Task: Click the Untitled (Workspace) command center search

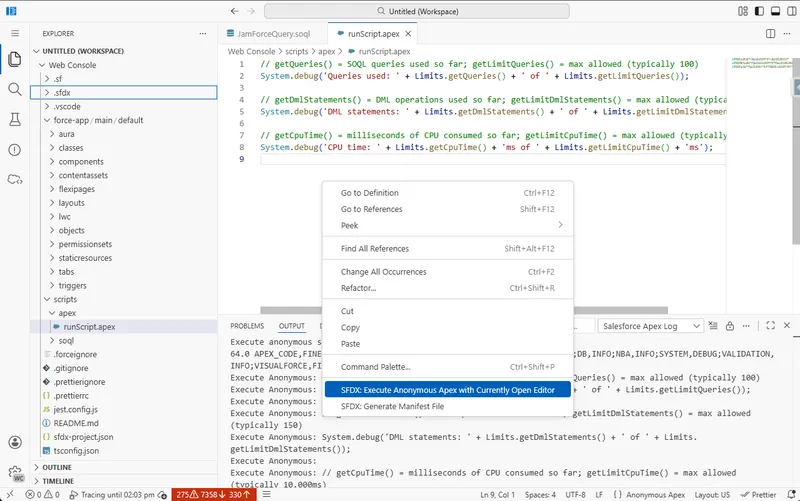Action: [x=417, y=11]
